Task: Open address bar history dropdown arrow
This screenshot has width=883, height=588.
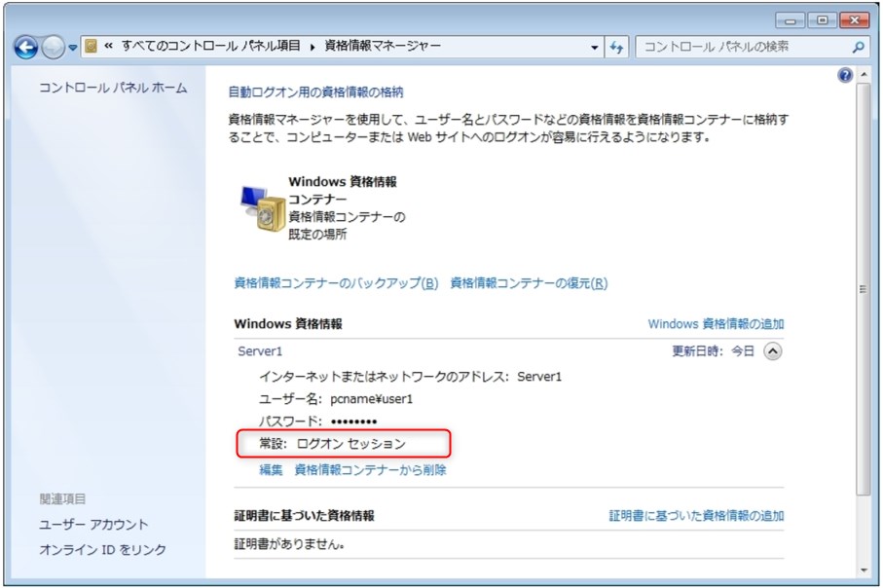Action: [595, 48]
